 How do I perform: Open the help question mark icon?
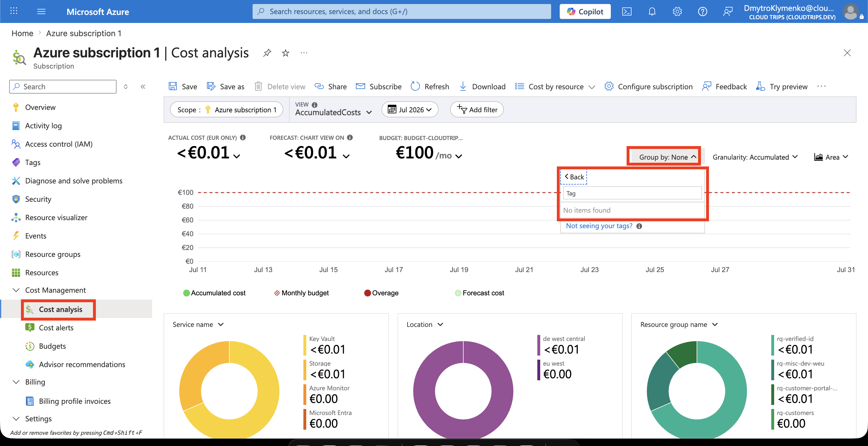point(702,12)
